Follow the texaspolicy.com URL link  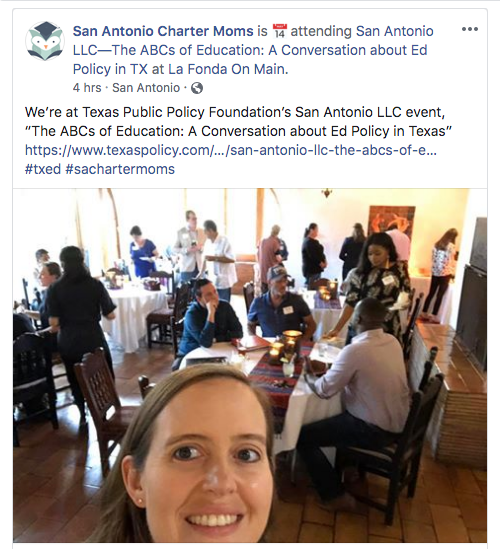[x=231, y=150]
